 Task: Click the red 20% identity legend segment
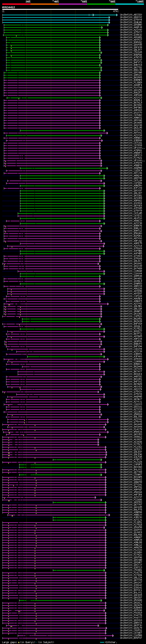click(16, 4)
